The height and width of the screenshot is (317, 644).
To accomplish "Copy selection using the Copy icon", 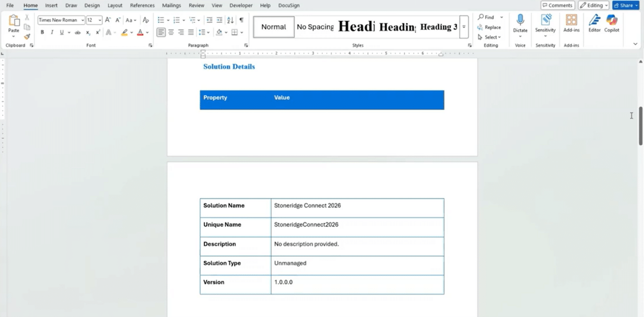I will coord(27,27).
